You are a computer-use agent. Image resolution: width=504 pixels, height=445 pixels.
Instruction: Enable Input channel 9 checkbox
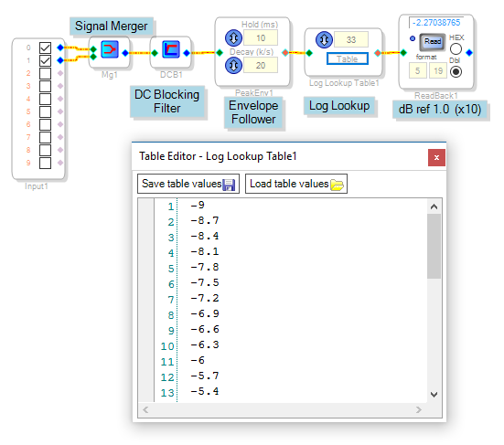tap(45, 163)
